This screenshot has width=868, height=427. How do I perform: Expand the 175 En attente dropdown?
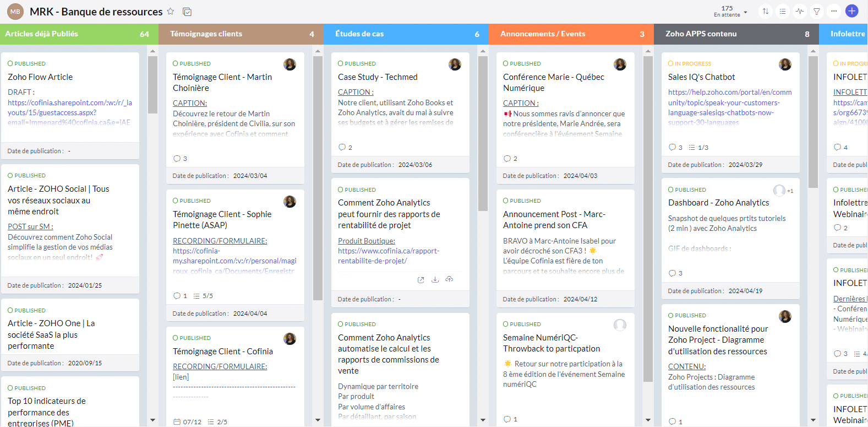tap(730, 11)
